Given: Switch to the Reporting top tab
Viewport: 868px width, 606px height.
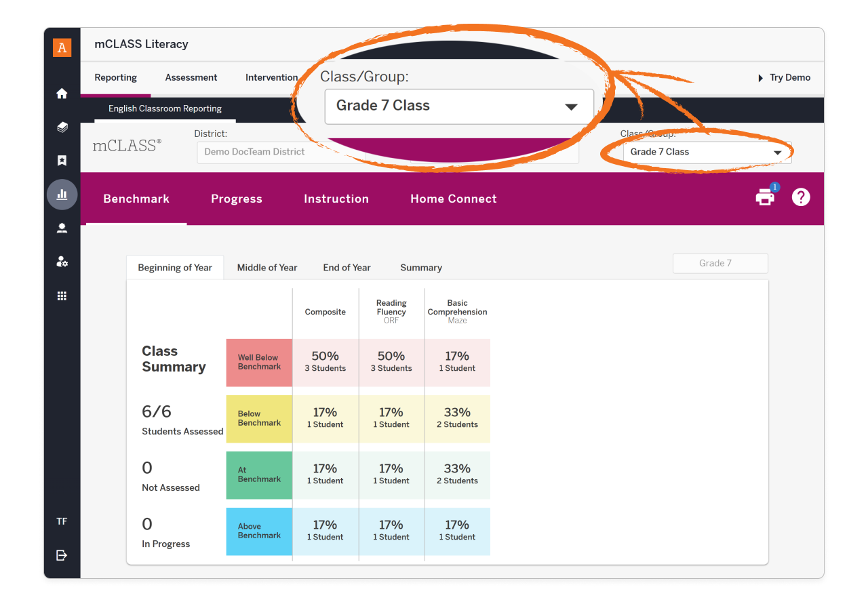Looking at the screenshot, I should point(115,77).
